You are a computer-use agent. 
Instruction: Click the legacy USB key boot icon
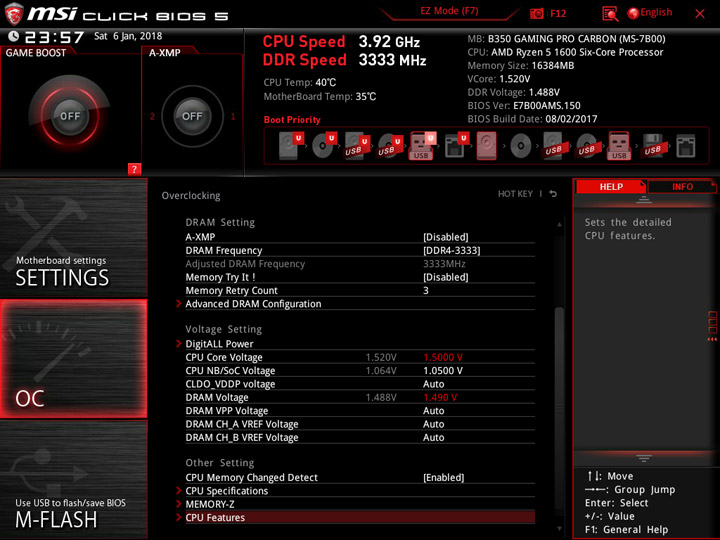click(619, 146)
